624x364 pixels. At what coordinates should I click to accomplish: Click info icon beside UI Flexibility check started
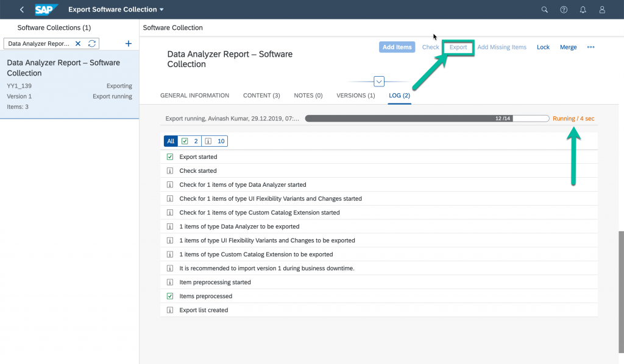pos(170,198)
